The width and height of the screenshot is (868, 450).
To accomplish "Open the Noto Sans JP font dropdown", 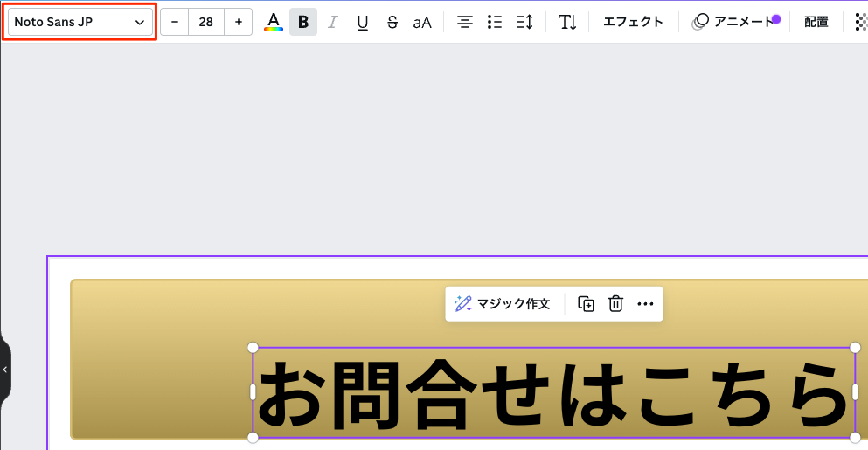I will [x=80, y=22].
